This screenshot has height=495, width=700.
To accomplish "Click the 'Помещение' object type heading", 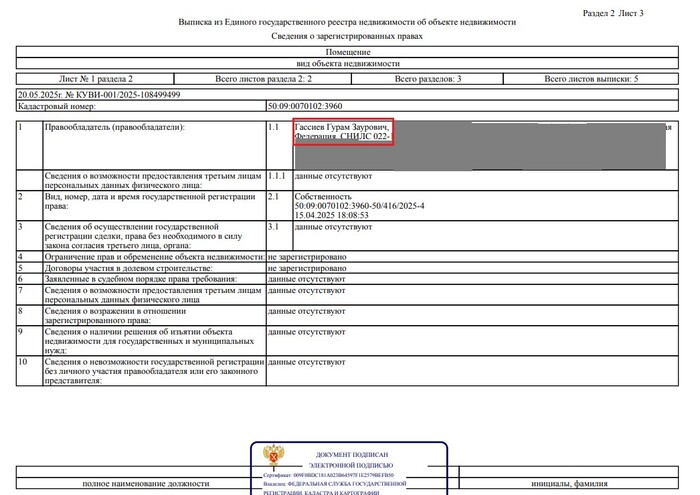I will tap(347, 50).
